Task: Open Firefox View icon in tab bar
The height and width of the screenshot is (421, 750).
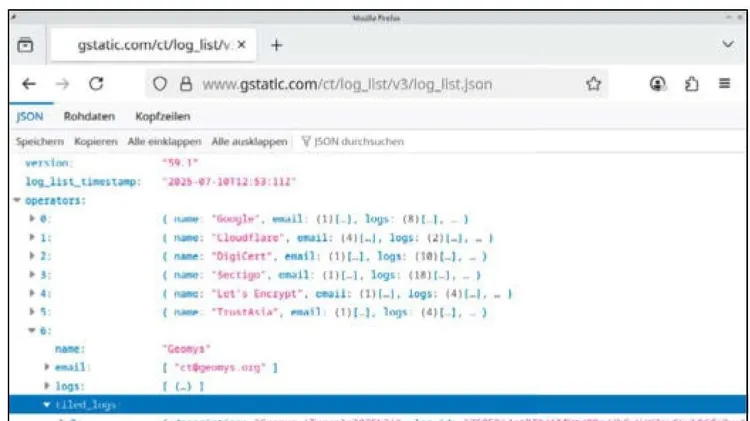Action: coord(25,45)
